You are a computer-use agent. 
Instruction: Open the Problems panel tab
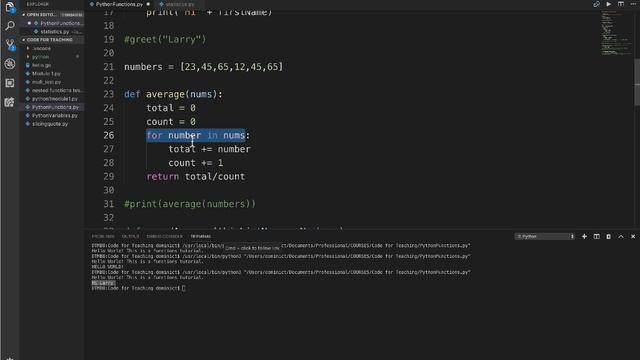click(103, 236)
